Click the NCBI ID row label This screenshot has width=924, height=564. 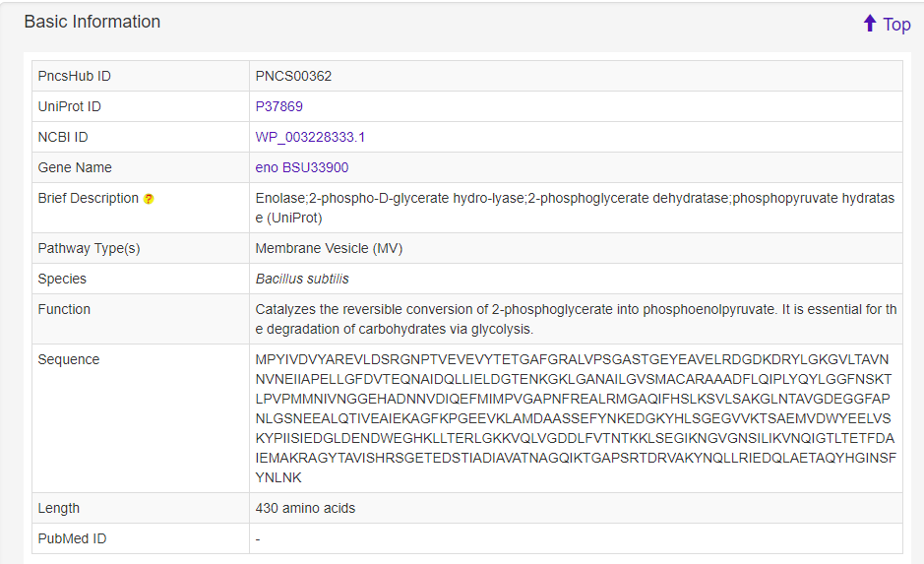63,137
